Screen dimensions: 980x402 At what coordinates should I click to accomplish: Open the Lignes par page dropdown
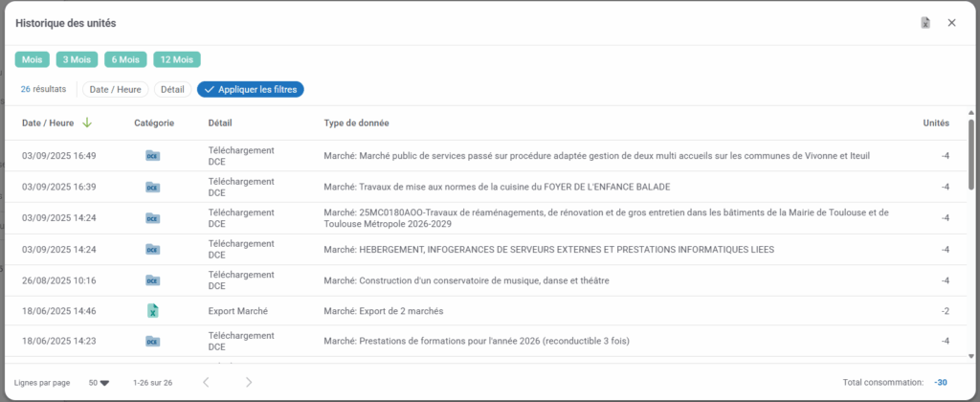(x=99, y=383)
